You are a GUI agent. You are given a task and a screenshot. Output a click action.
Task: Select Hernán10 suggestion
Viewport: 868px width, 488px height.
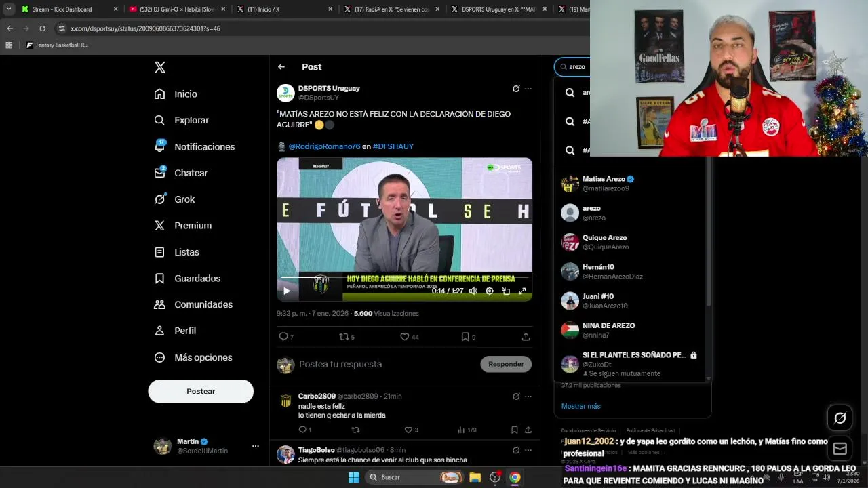631,272
